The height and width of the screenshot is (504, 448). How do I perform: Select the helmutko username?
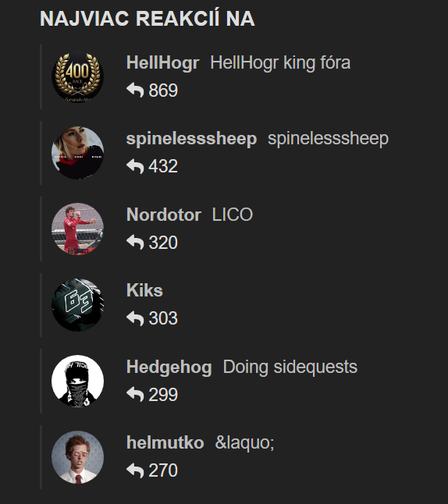[x=165, y=442]
